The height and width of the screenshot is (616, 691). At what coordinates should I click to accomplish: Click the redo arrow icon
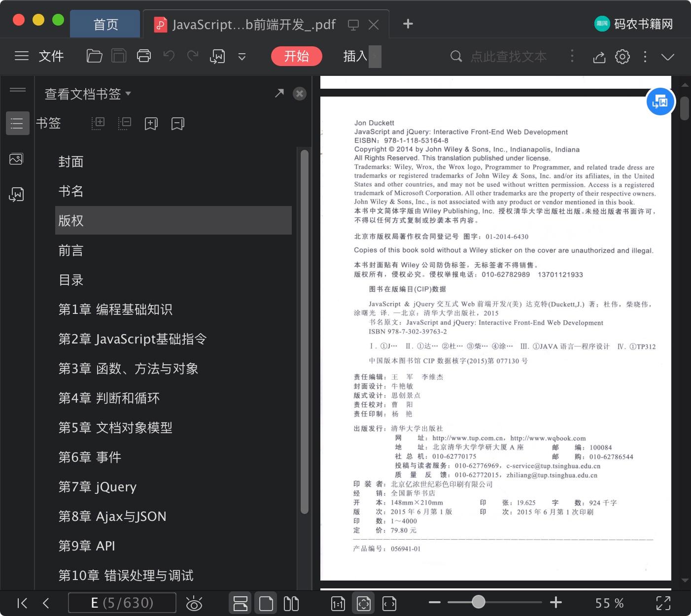click(x=193, y=56)
